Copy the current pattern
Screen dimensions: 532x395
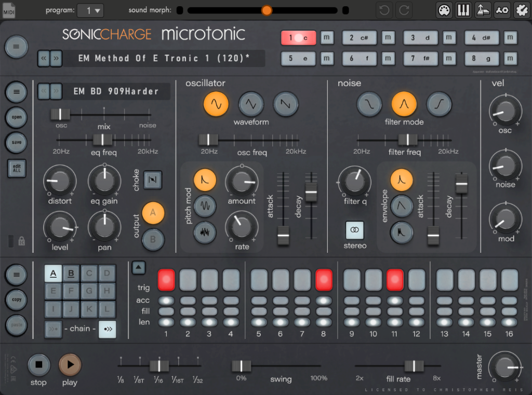(x=16, y=299)
